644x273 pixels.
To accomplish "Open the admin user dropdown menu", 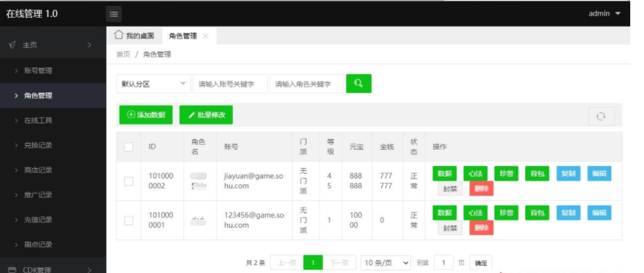I will click(x=604, y=14).
